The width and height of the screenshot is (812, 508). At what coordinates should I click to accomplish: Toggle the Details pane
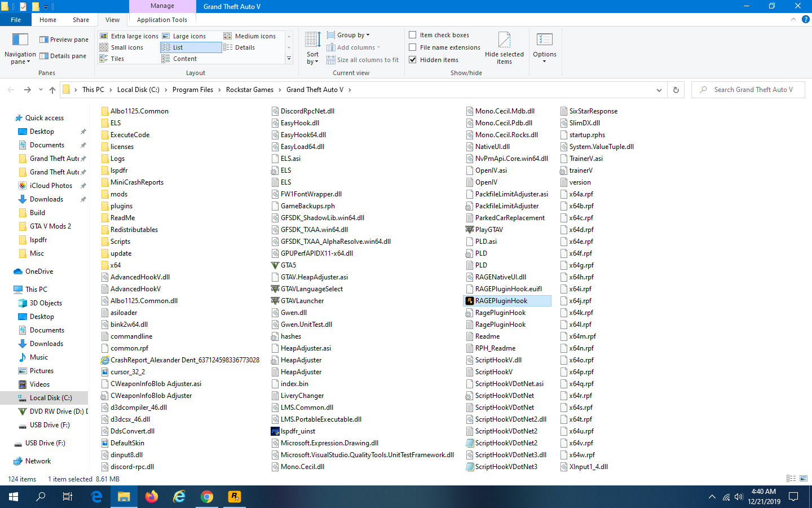tap(63, 56)
